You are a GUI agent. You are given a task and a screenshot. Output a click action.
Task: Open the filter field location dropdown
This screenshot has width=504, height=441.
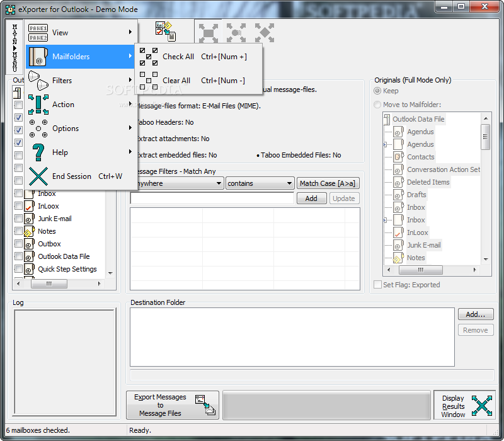pos(219,183)
